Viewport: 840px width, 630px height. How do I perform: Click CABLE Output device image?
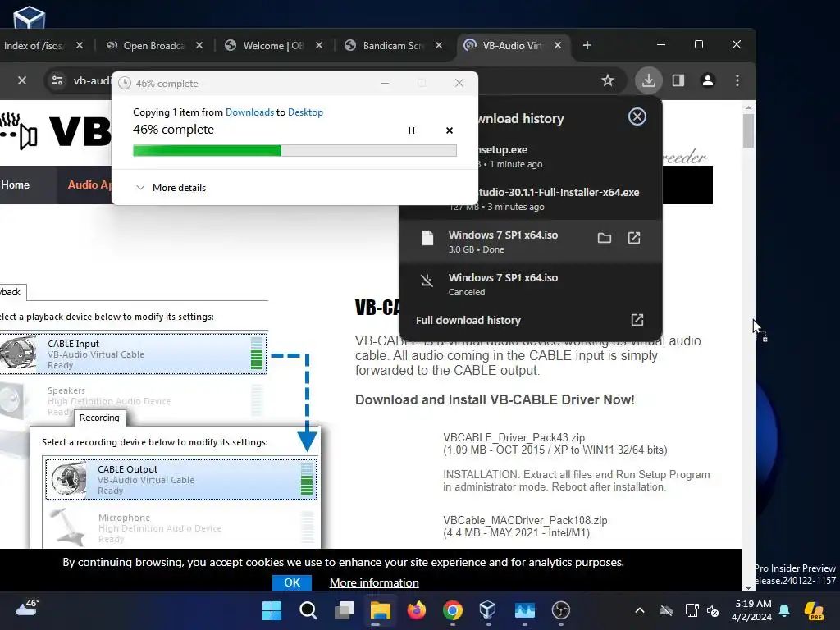click(69, 479)
